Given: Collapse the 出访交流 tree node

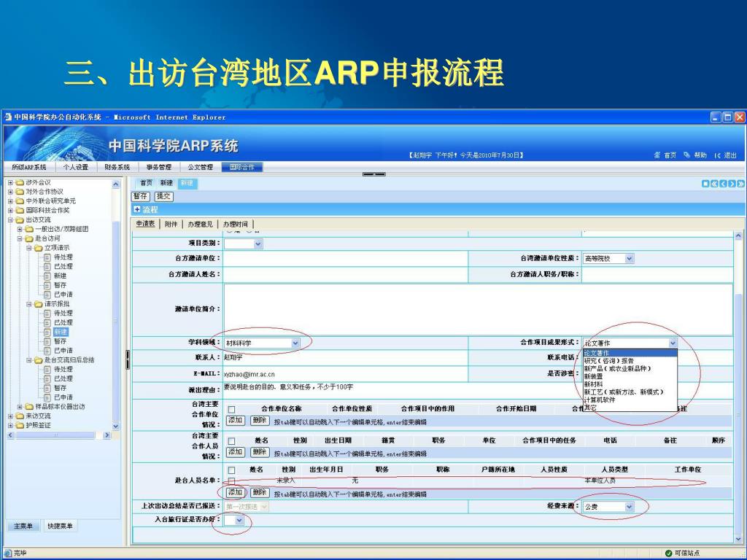Looking at the screenshot, I should coord(10,219).
